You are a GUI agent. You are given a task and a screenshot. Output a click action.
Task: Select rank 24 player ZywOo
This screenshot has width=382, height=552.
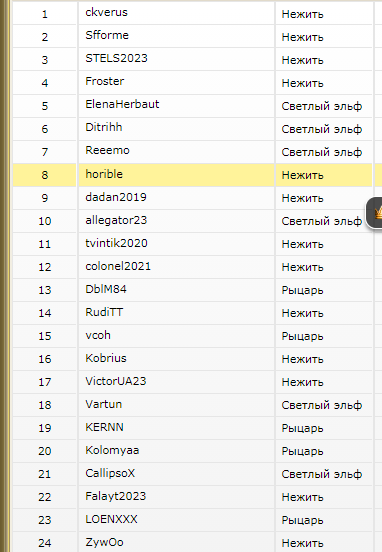click(x=104, y=542)
